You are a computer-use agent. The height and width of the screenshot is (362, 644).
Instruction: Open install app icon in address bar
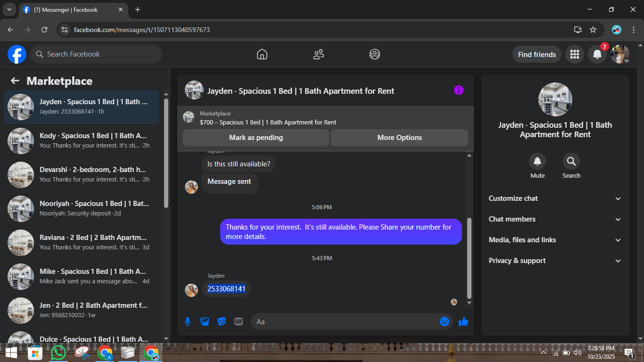coord(578,30)
